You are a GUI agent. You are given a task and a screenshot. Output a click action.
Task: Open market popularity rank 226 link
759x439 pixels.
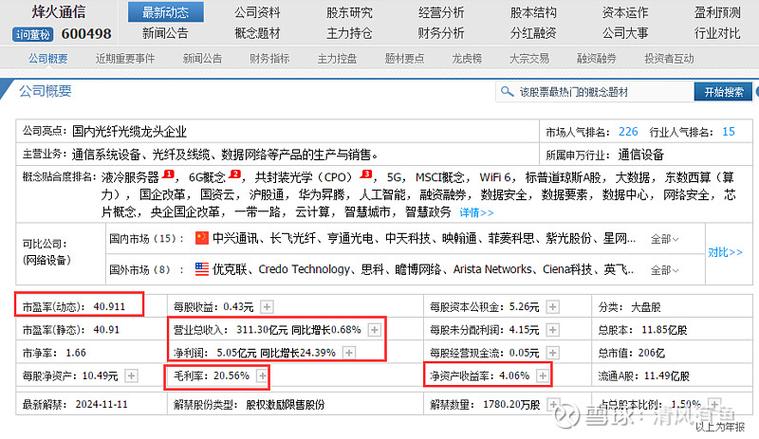point(628,132)
